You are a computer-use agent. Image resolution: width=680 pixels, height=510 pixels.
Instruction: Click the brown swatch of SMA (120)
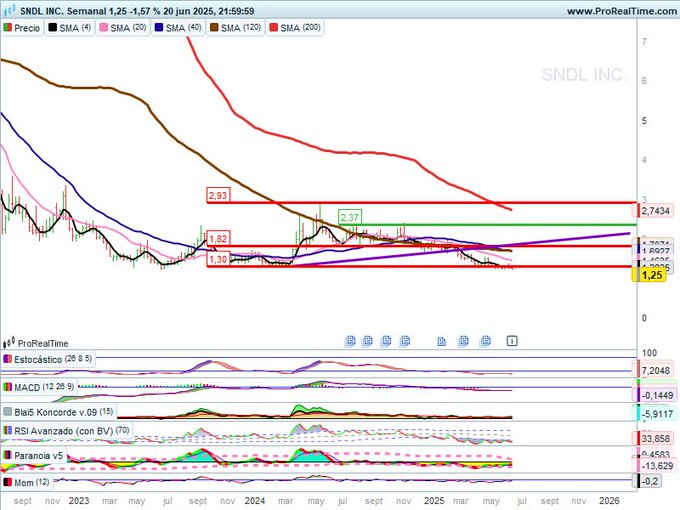(214, 28)
